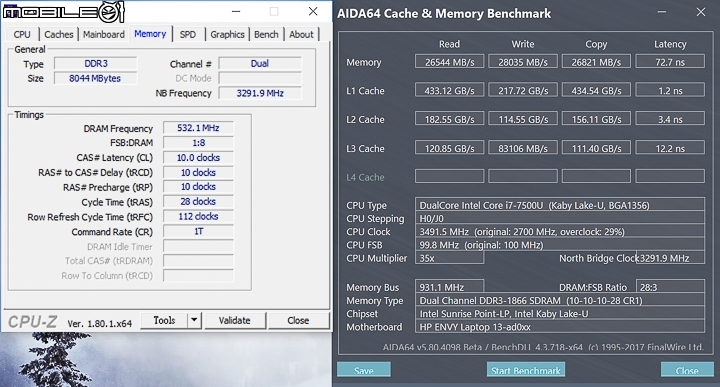Click the CAS# Latency value 10.0 clocks
720x387 pixels.
pyautogui.click(x=198, y=157)
